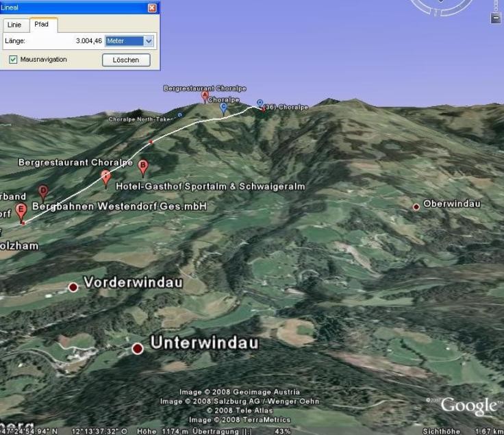The image size is (504, 435).
Task: Click the Hotel-Gasthof Sportalm & Schwaigeralm label
Action: [210, 186]
